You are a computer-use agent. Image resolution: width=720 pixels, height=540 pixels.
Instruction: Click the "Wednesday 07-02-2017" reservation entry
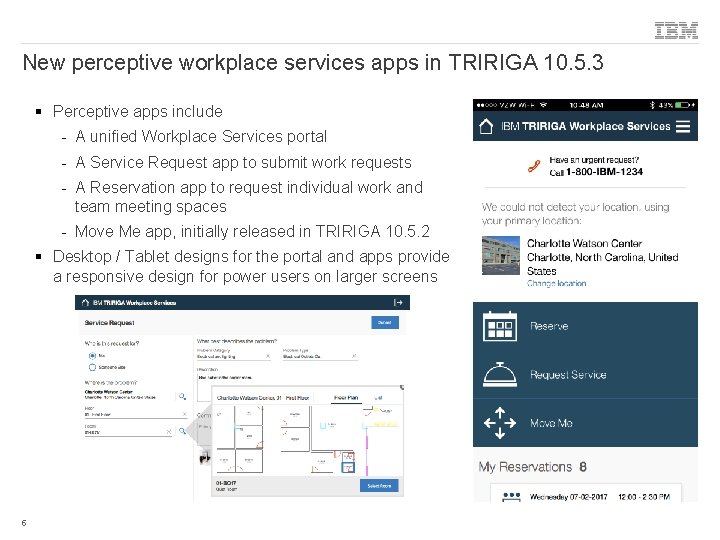[586, 494]
